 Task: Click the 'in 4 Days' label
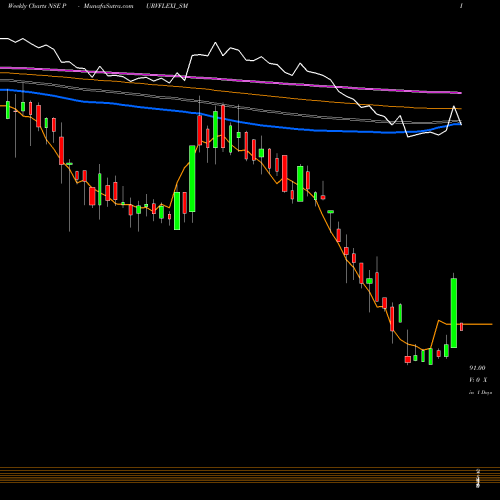click(x=480, y=393)
